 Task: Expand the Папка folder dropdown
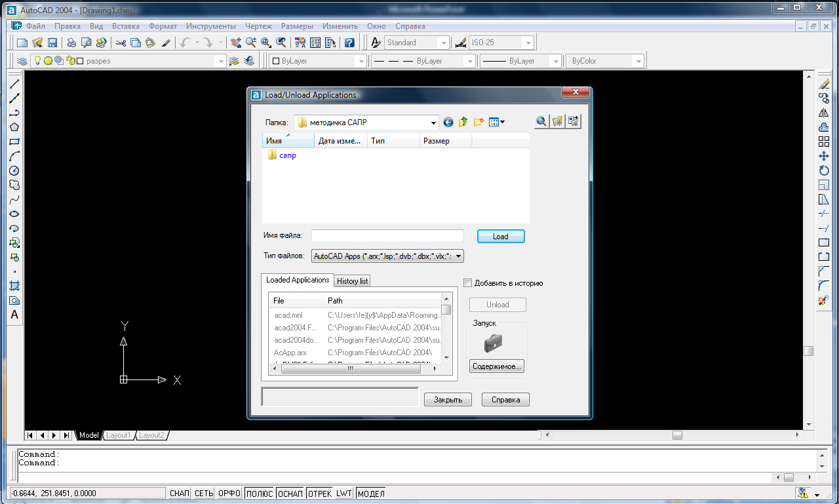coord(434,123)
